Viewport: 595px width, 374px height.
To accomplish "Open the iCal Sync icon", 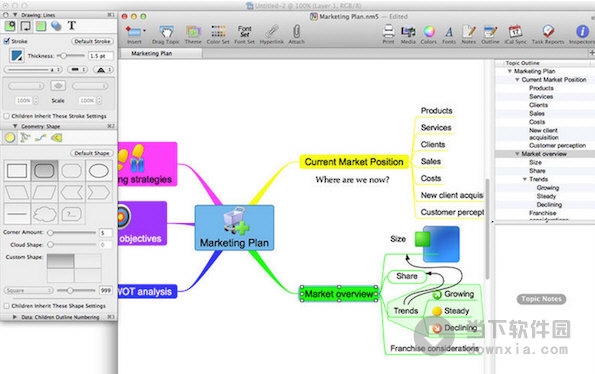I will tap(515, 31).
